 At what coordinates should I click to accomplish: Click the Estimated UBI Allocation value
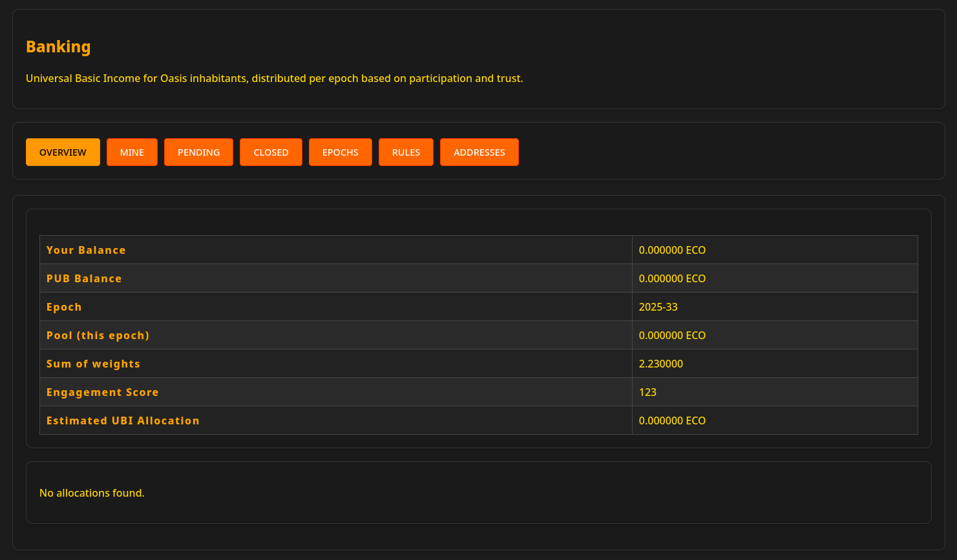pos(672,420)
